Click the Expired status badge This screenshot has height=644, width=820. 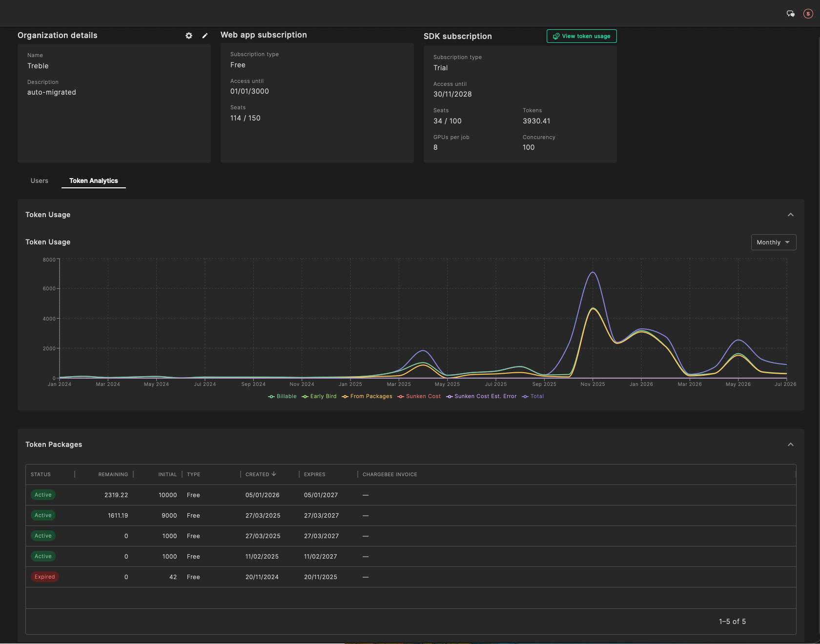44,577
